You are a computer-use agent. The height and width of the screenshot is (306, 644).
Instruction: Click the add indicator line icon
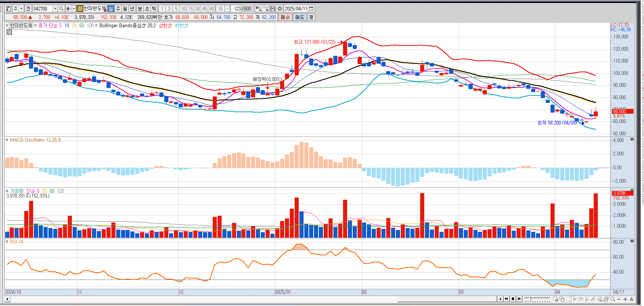(266, 9)
